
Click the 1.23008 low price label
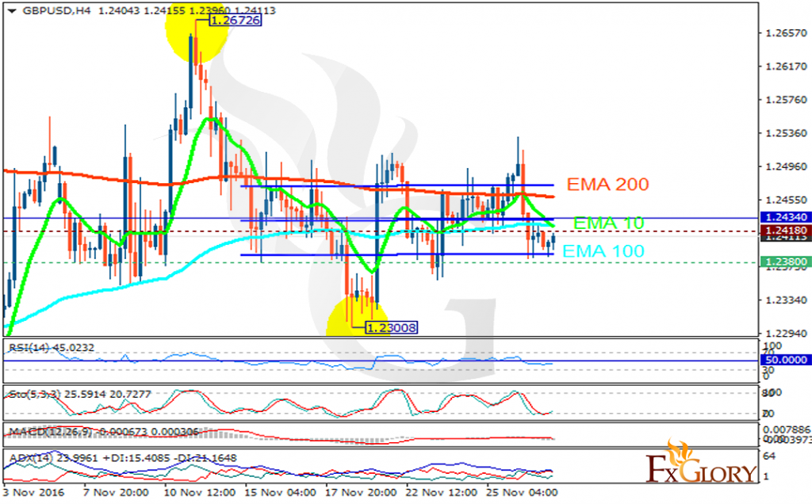[391, 327]
